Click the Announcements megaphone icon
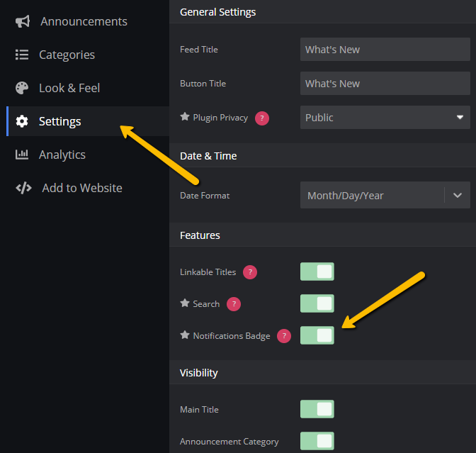The width and height of the screenshot is (476, 453). coord(23,21)
